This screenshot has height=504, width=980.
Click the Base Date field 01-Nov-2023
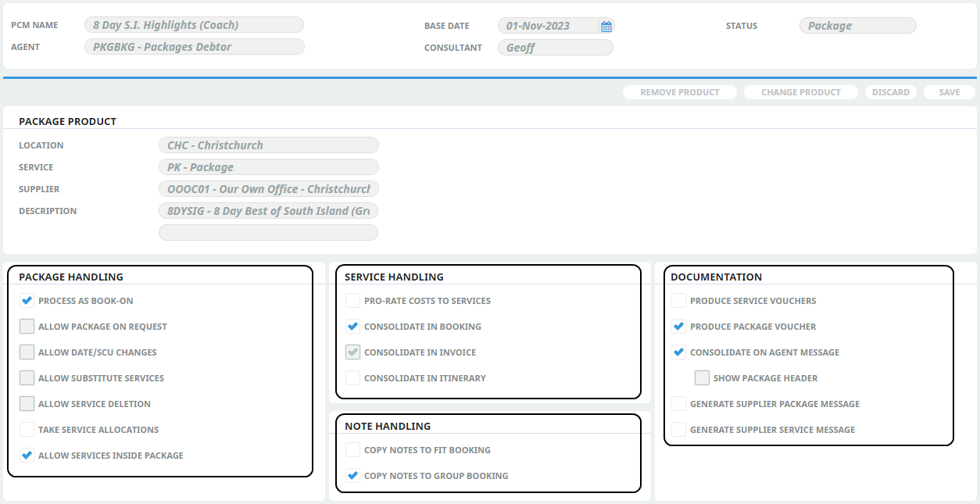[556, 26]
